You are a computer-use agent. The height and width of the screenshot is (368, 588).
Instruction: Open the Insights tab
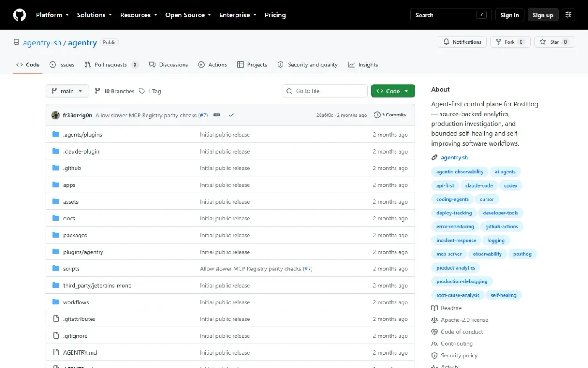click(363, 65)
